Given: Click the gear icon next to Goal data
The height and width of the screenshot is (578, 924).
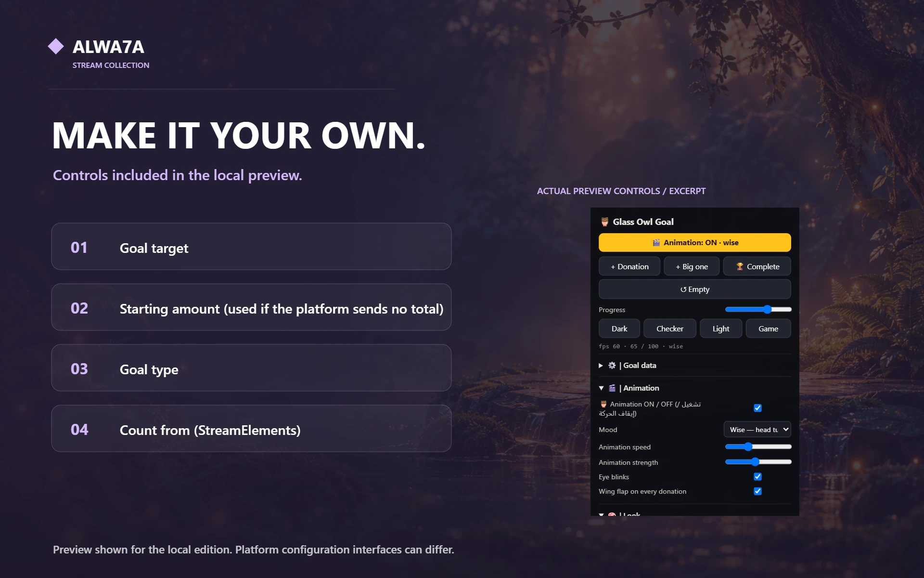Looking at the screenshot, I should coord(612,366).
